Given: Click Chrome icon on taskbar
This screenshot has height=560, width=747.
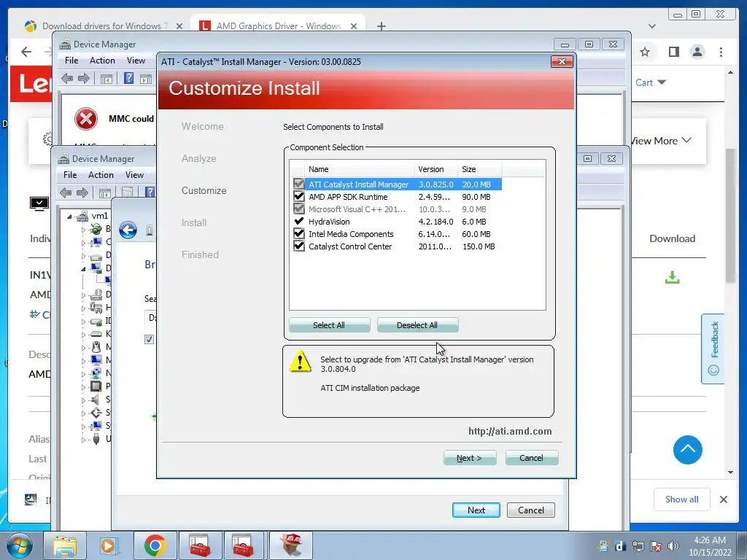Looking at the screenshot, I should point(155,545).
